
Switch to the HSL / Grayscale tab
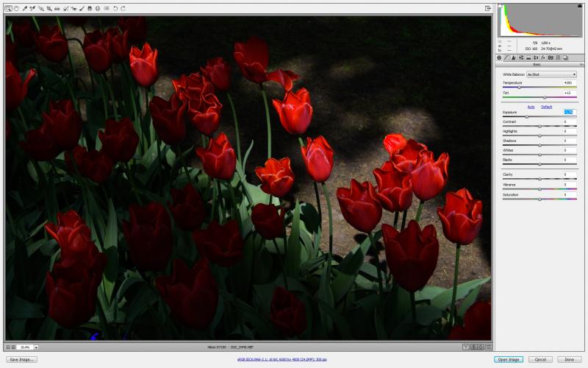pyautogui.click(x=521, y=57)
